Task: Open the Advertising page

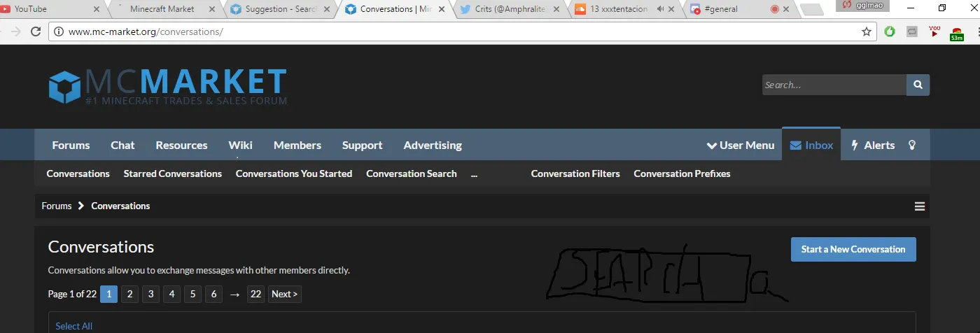Action: [433, 145]
